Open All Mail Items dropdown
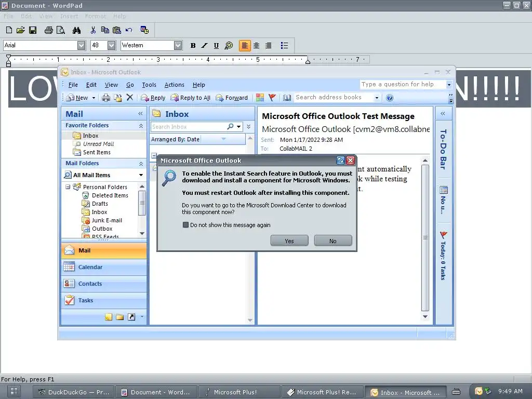Viewport: 532px width, 399px height. point(141,175)
